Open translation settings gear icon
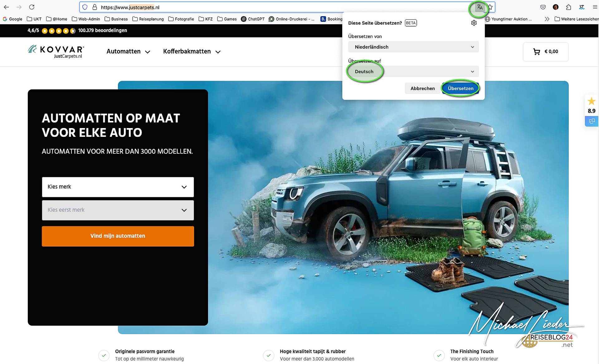This screenshot has height=364, width=599. coord(474,23)
